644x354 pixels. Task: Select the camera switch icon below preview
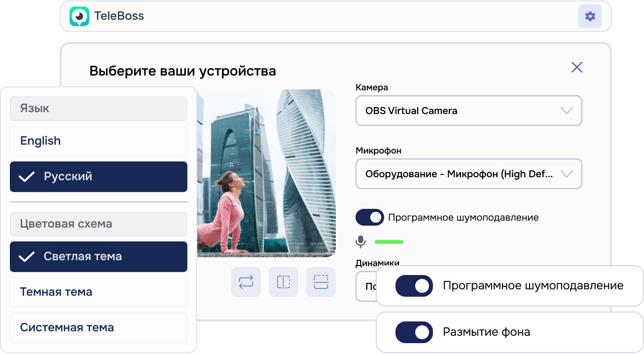pos(246,282)
